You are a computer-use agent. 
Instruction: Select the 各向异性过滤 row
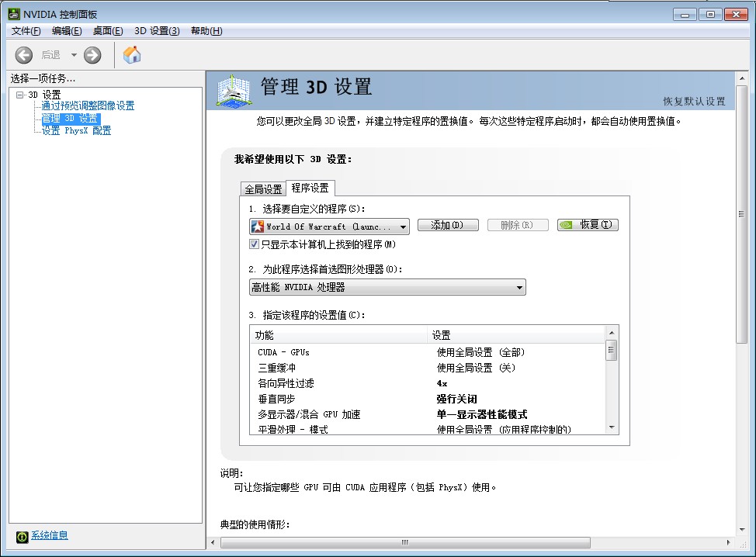pyautogui.click(x=427, y=383)
